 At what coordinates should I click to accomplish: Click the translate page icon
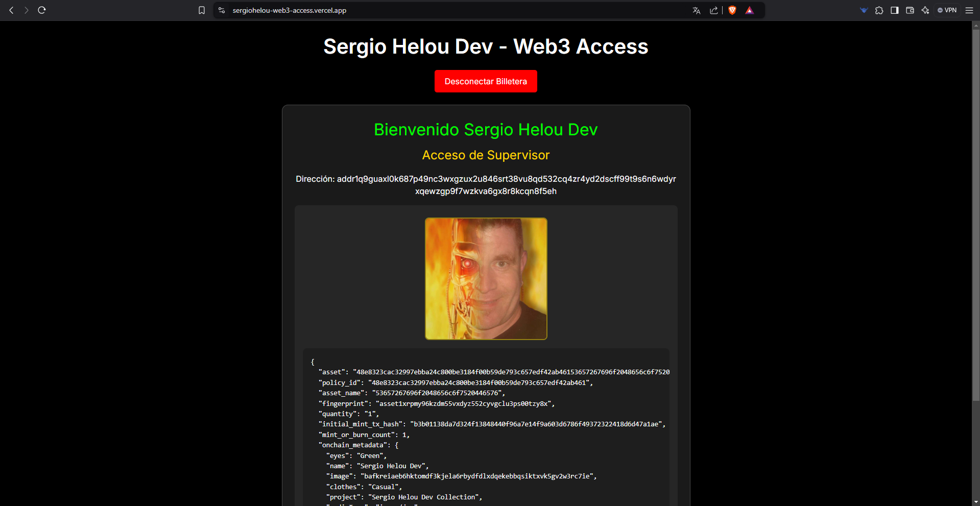click(x=697, y=10)
